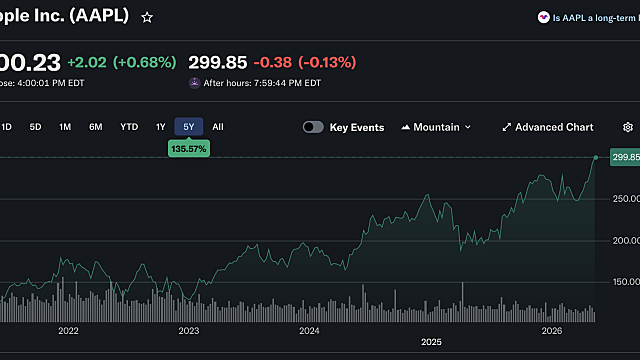This screenshot has width=640, height=360.
Task: Click the 2025 axis label
Action: click(431, 342)
